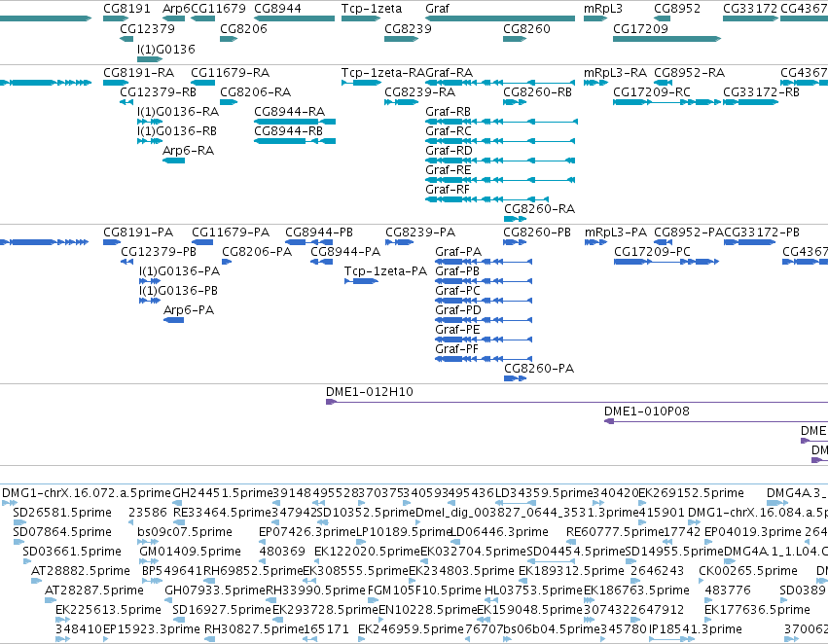Select the CG8260-RA transcript label
The image size is (828, 644).
point(539,208)
